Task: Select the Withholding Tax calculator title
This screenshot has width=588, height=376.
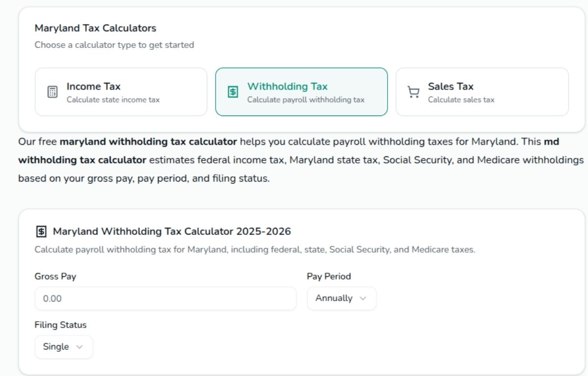Action: click(x=287, y=86)
